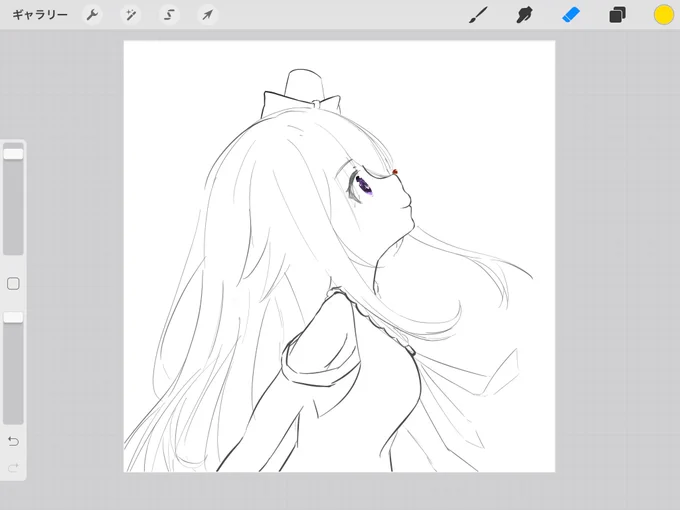Viewport: 680px width, 510px height.
Task: Select the Smudge finger tool
Action: [524, 15]
